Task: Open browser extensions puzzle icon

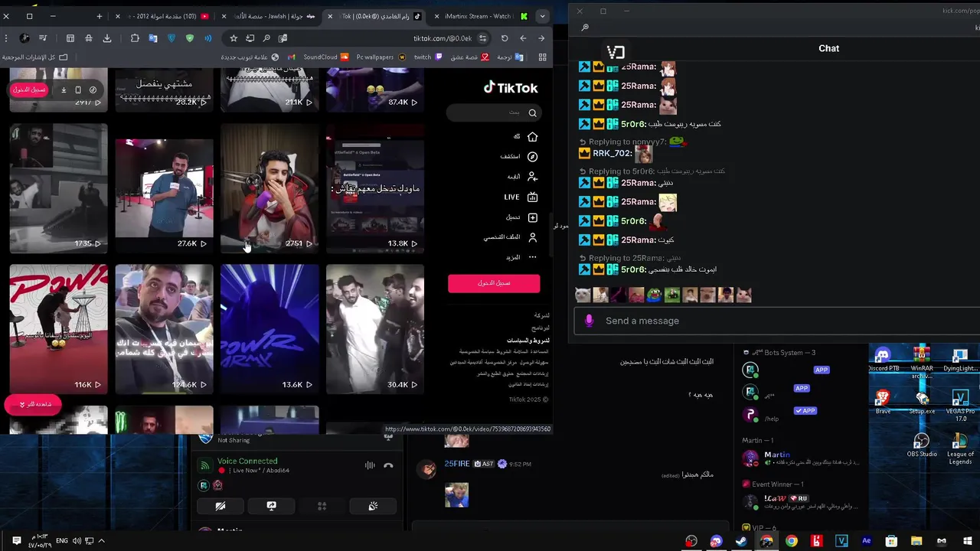Action: 135,38
